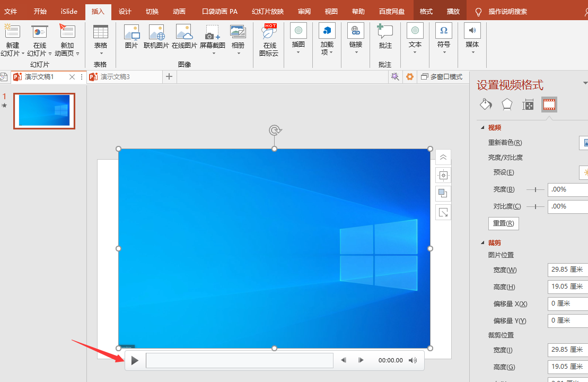Step the video forward one frame
Image resolution: width=588 pixels, height=382 pixels.
[361, 360]
